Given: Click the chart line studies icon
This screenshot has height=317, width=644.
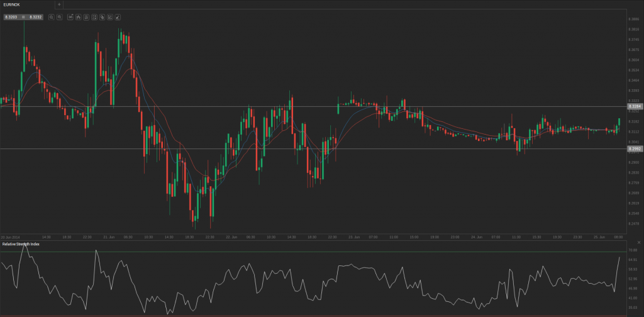Looking at the screenshot, I should click(x=94, y=17).
